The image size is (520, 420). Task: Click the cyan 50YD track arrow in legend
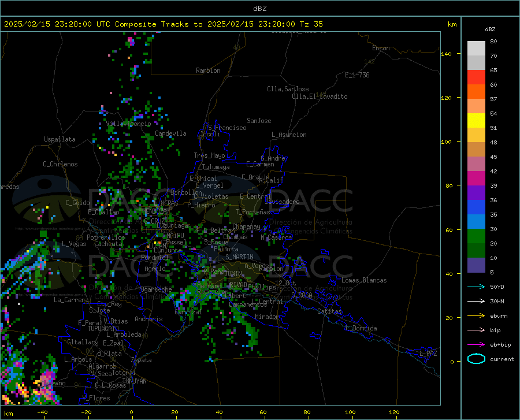click(x=476, y=287)
